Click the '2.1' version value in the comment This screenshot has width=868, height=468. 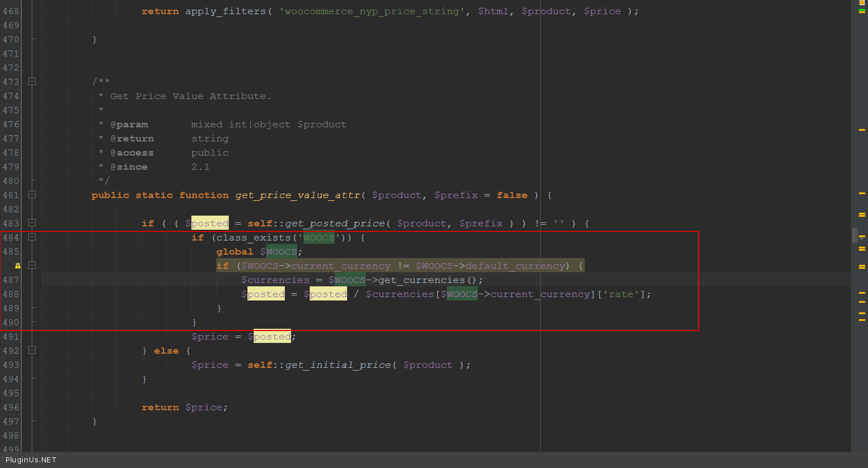point(200,167)
